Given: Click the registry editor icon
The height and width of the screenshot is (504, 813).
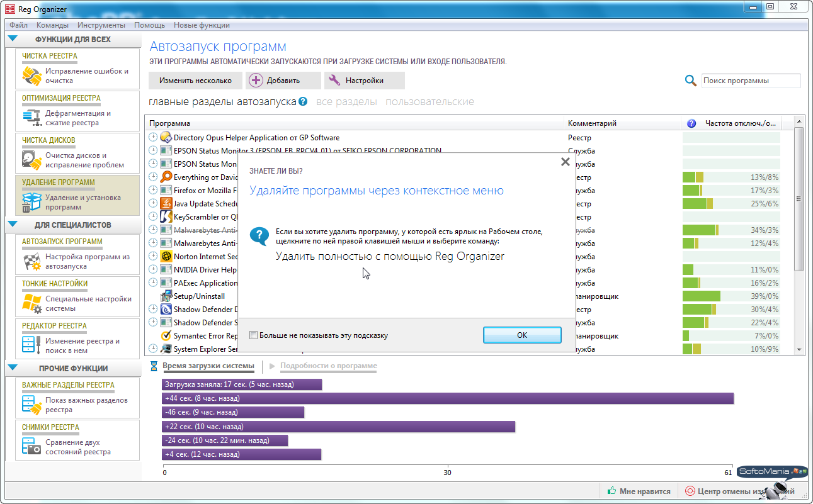Looking at the screenshot, I should [31, 345].
